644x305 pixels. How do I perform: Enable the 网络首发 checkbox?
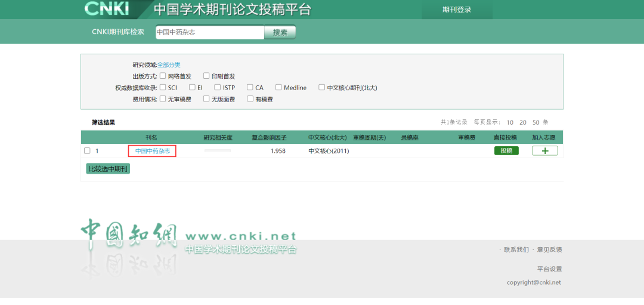[x=163, y=76]
